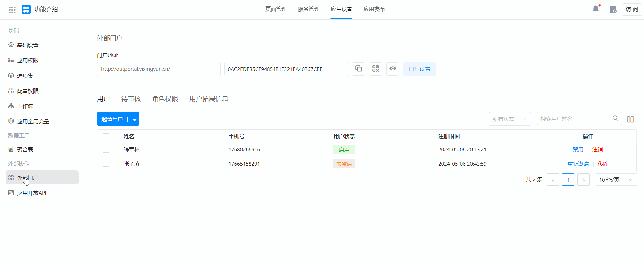This screenshot has width=644, height=266.
Task: Click 重新邀请 for 张子凌
Action: 578,164
